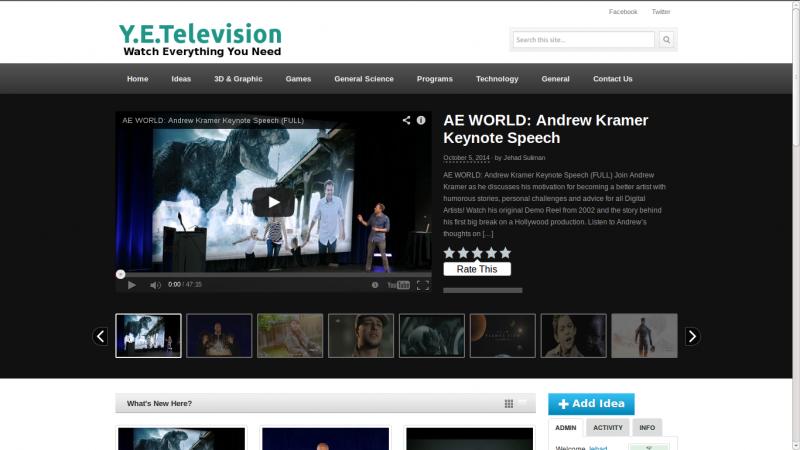The width and height of the screenshot is (800, 450).
Task: Go to previous carousel thumbnails arrow
Action: pos(101,336)
